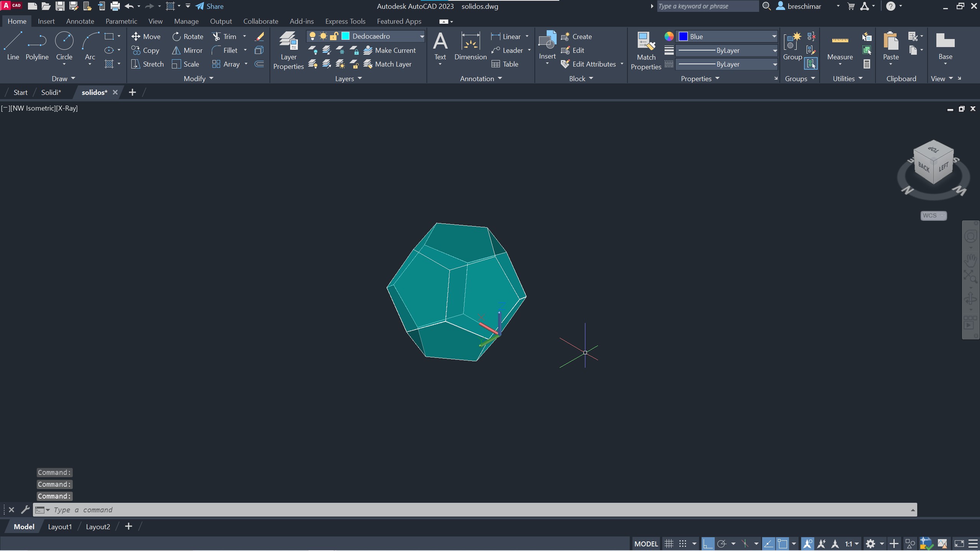Open the Dedocaedro layer dropdown
This screenshot has width=980, height=551.
pyautogui.click(x=421, y=36)
